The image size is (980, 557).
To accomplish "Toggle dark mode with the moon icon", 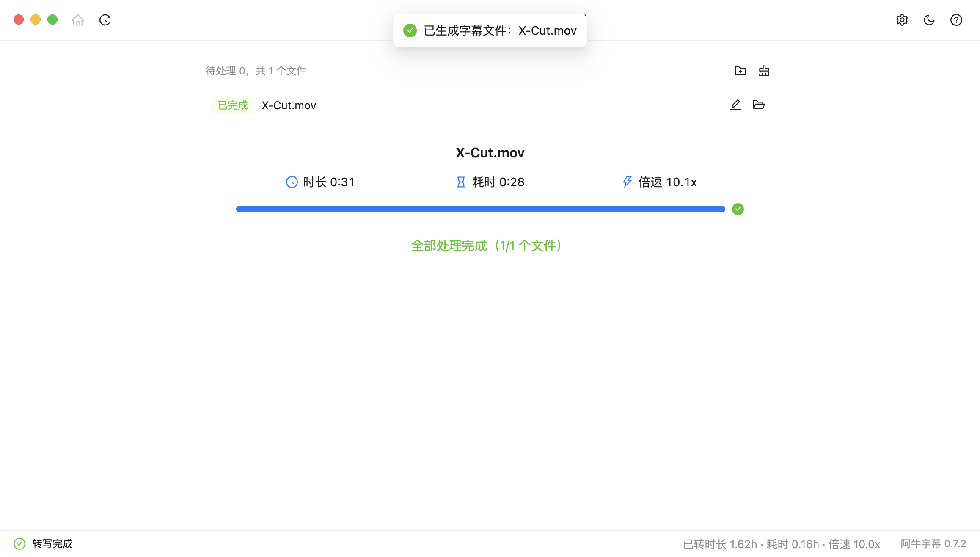I will (929, 20).
